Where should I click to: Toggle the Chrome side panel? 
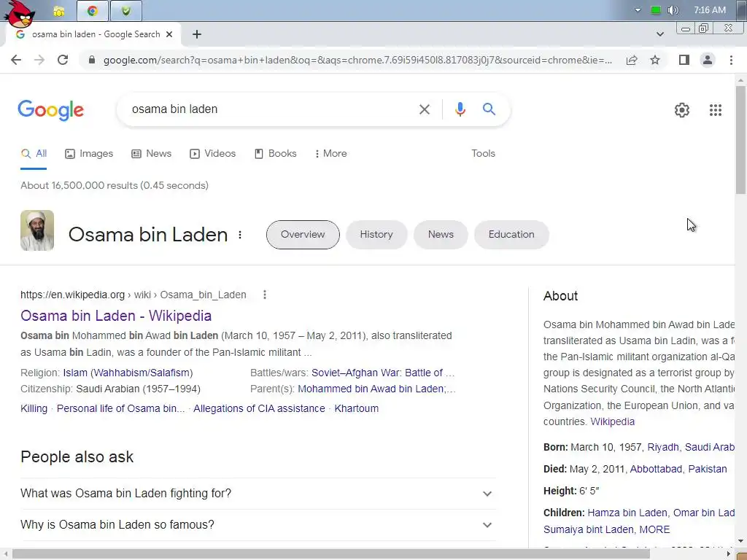coord(684,60)
